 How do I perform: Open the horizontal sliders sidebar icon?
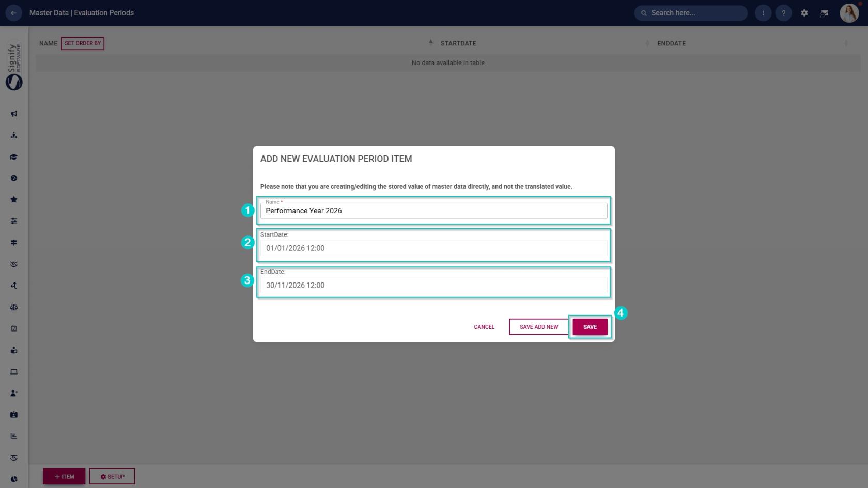(14, 221)
